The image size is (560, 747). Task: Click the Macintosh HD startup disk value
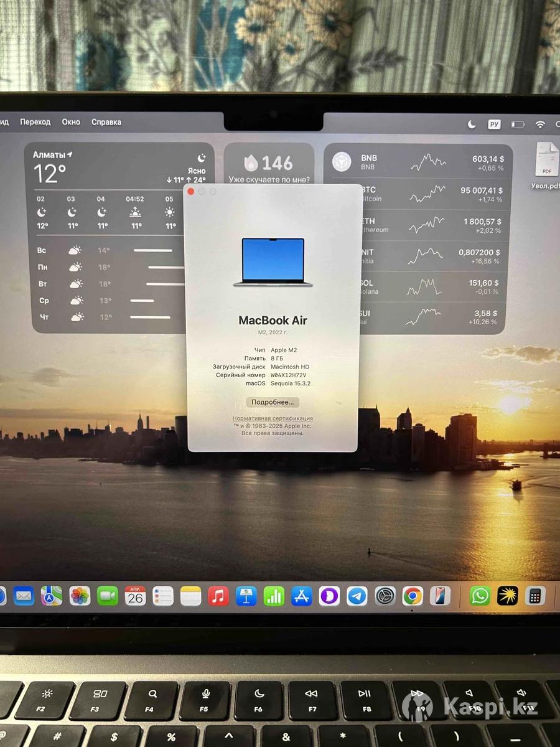pyautogui.click(x=290, y=367)
